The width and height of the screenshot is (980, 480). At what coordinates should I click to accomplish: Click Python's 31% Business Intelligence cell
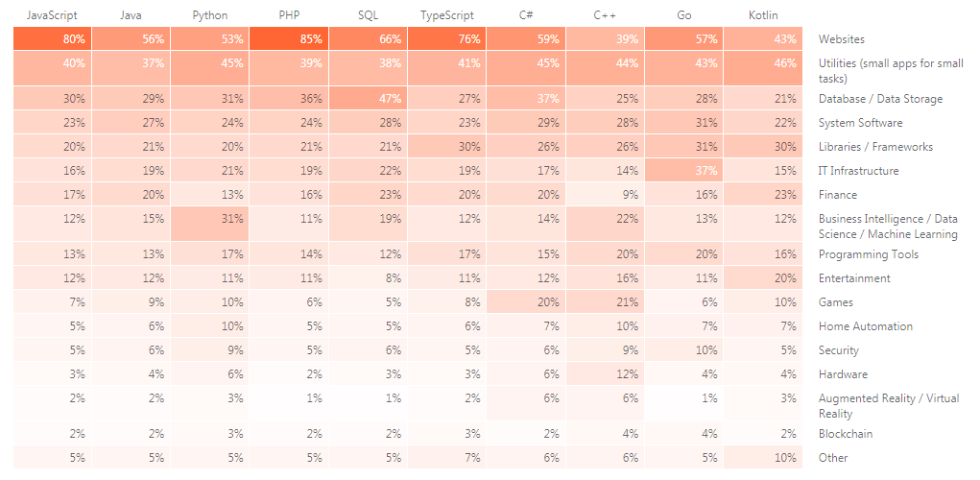pos(210,226)
